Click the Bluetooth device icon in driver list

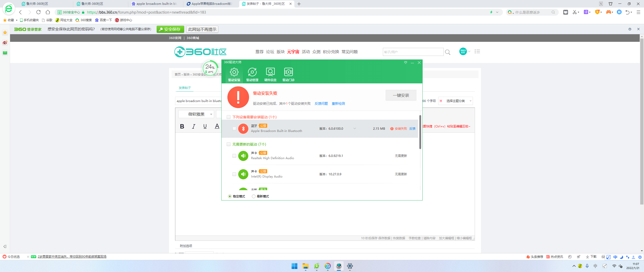click(243, 129)
